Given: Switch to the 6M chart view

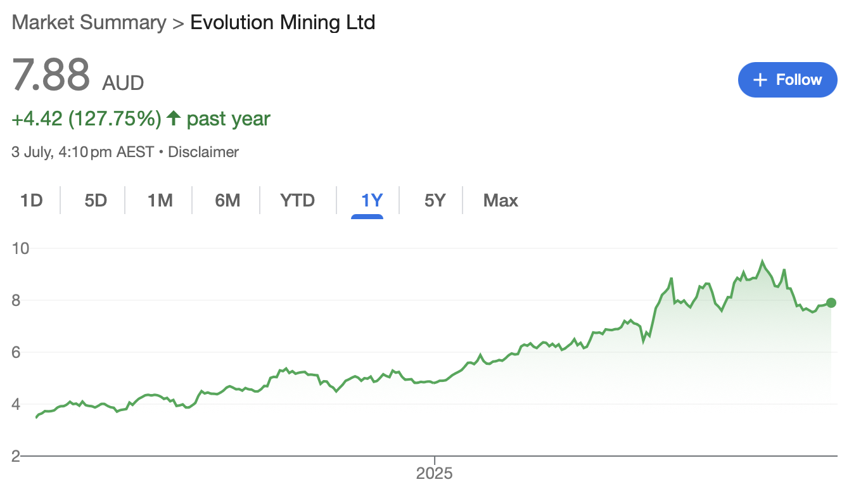Looking at the screenshot, I should click(227, 201).
